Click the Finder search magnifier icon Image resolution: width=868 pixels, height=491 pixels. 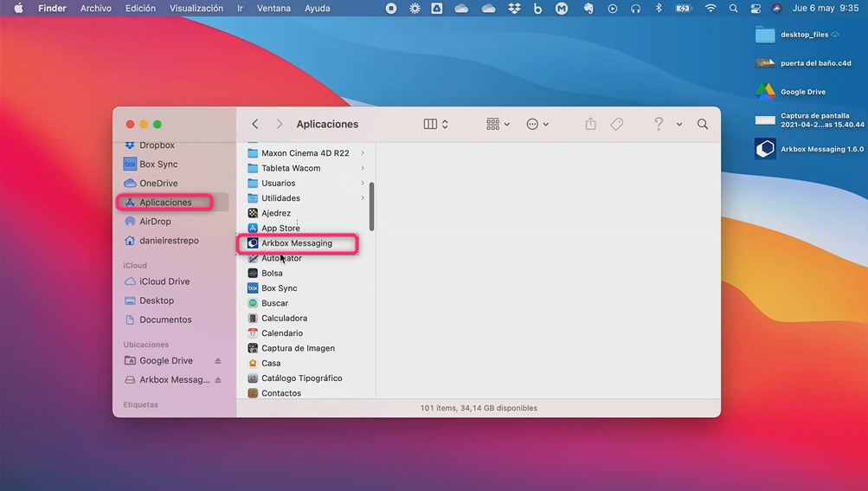click(x=703, y=125)
